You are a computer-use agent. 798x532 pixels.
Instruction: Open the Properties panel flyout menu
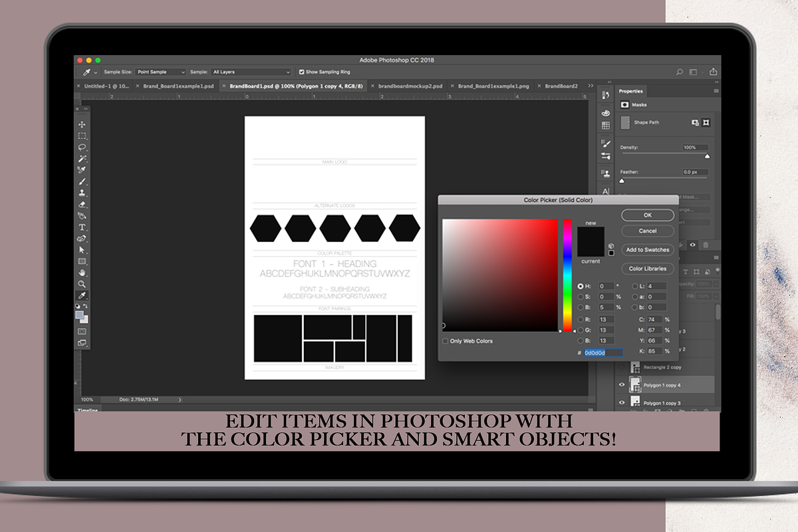point(716,91)
